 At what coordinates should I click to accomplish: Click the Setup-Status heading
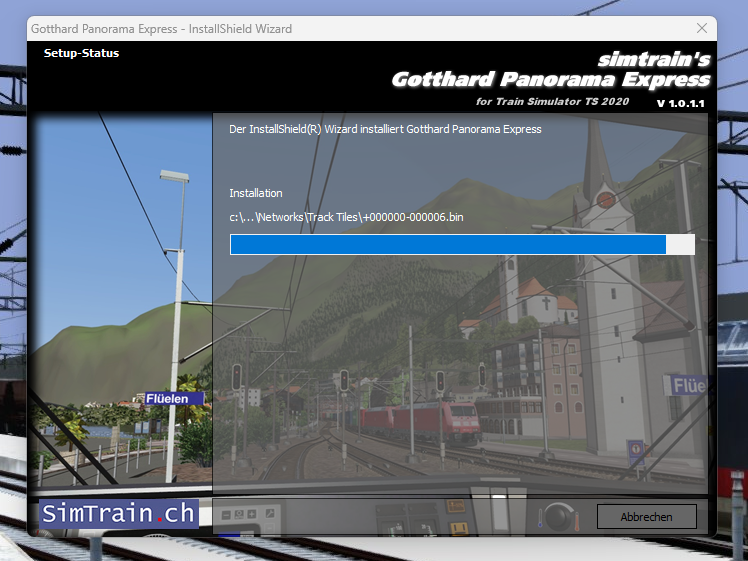click(x=82, y=53)
